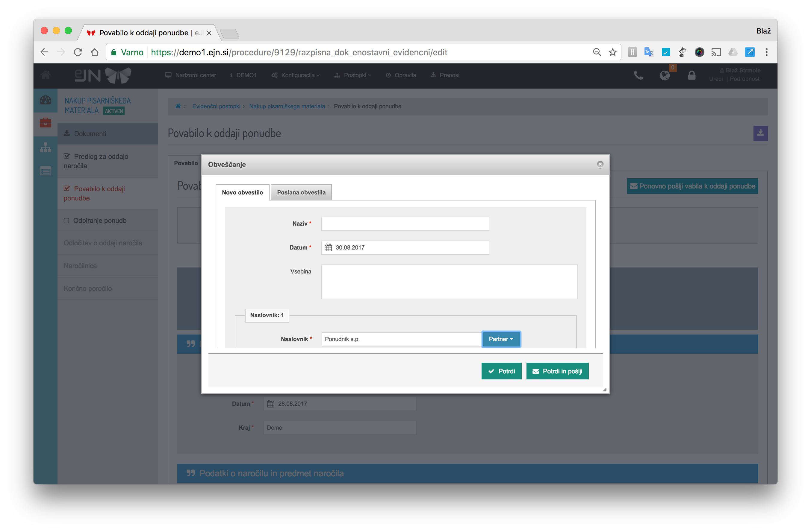Open Odpiranje ponudb sidebar item
Viewport: 811px width, 532px height.
coord(108,221)
